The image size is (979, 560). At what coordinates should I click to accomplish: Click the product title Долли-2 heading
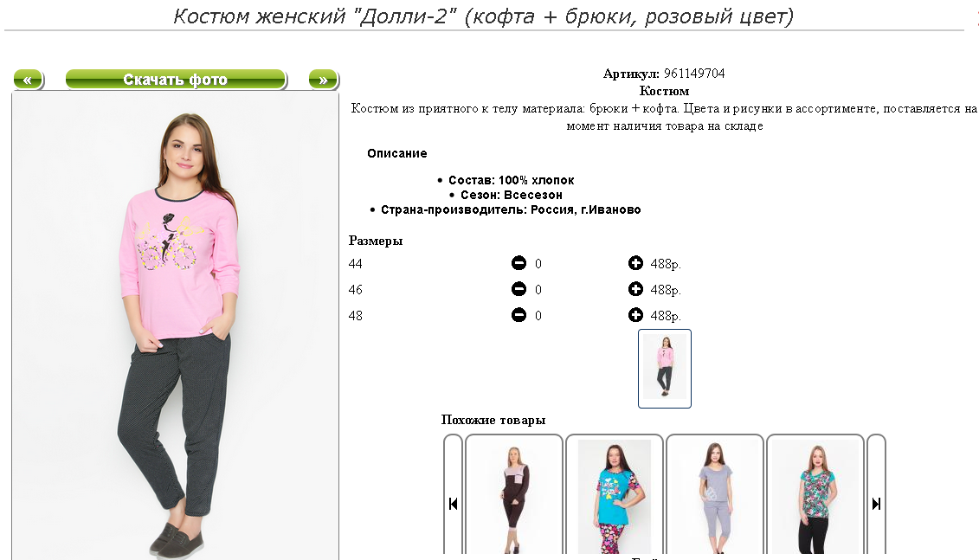click(483, 16)
